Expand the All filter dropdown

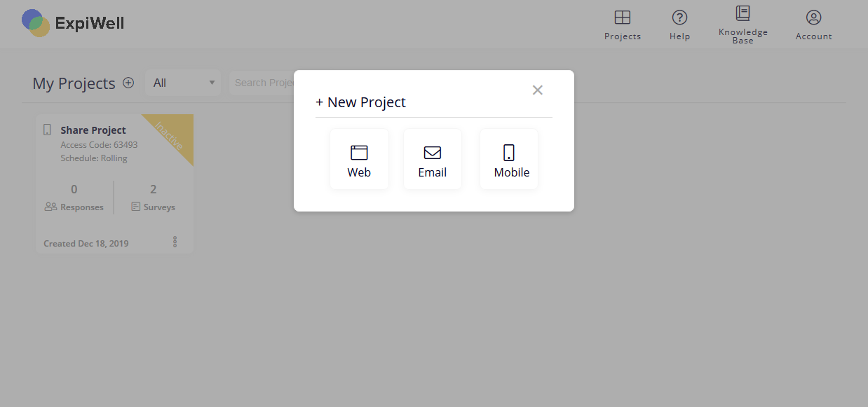(183, 83)
